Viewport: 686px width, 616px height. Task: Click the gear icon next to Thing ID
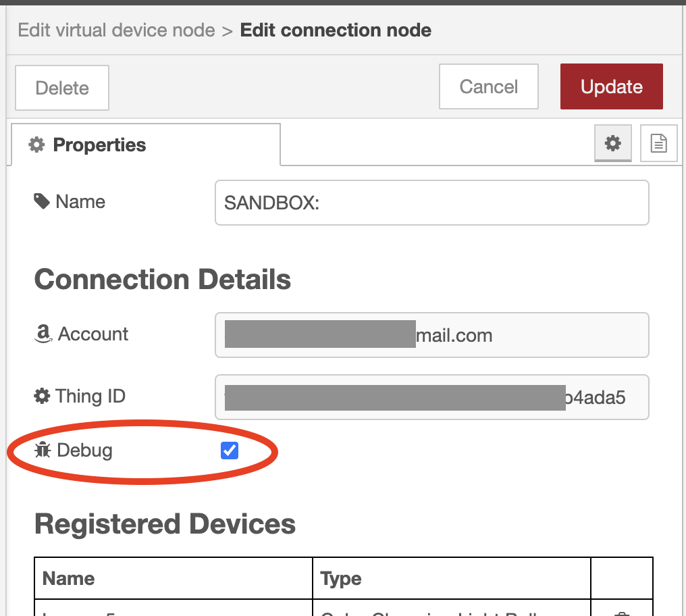[x=42, y=396]
